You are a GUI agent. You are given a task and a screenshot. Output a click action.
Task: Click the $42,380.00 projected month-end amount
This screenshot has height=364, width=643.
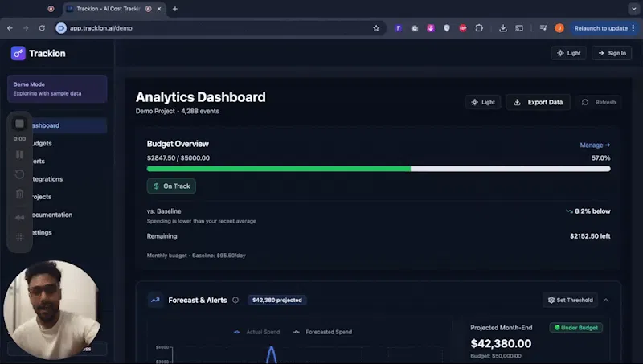pyautogui.click(x=501, y=343)
